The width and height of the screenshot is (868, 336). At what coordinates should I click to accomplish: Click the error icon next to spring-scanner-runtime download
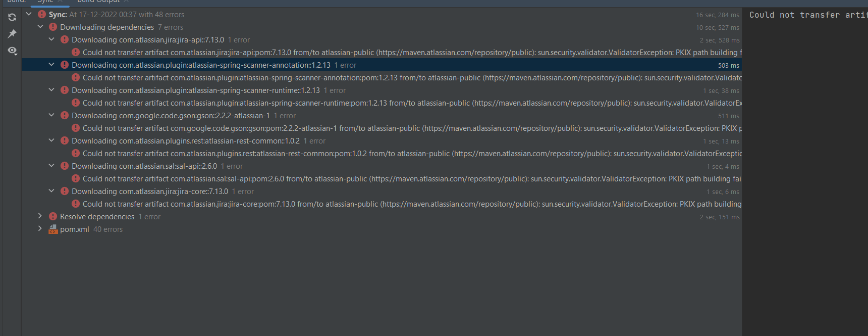tap(65, 90)
